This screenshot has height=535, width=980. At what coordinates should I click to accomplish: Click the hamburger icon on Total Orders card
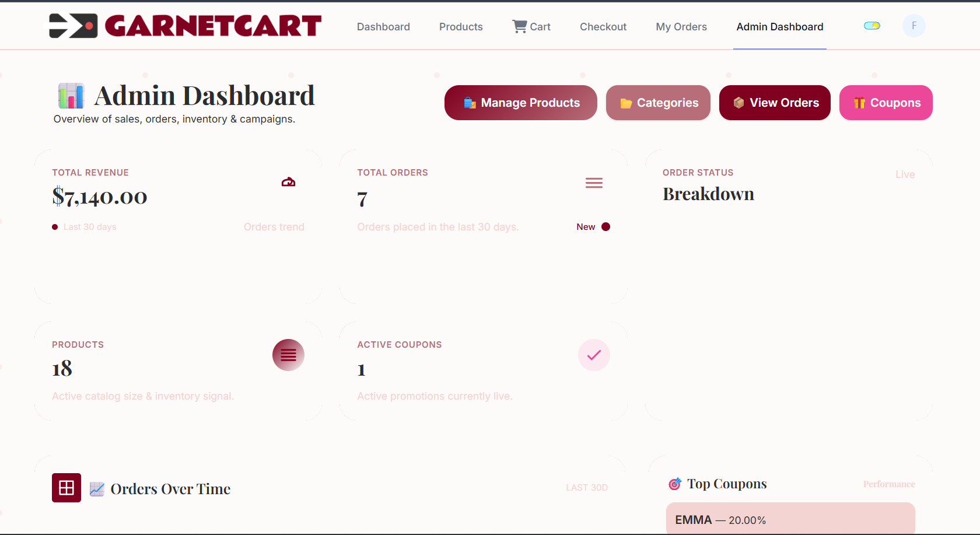point(594,183)
